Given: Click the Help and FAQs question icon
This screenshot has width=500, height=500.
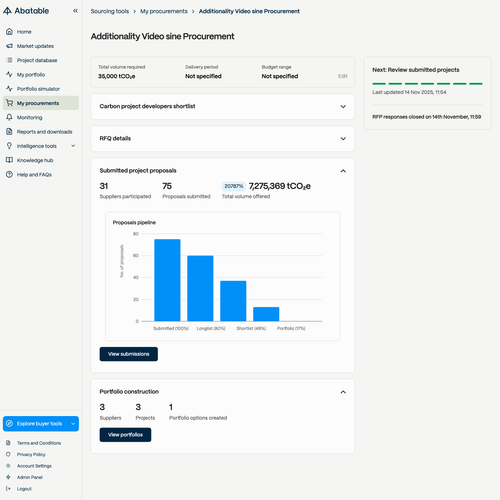Looking at the screenshot, I should 9,175.
